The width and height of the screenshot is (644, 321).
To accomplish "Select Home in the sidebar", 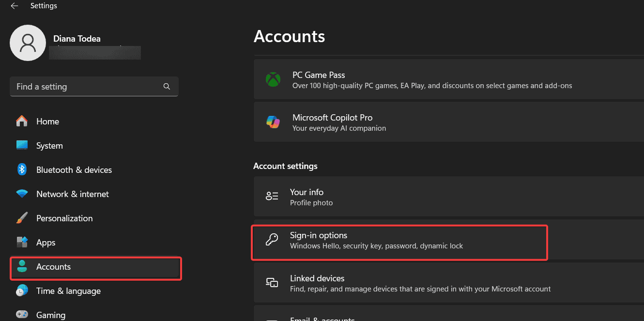I will 47,121.
